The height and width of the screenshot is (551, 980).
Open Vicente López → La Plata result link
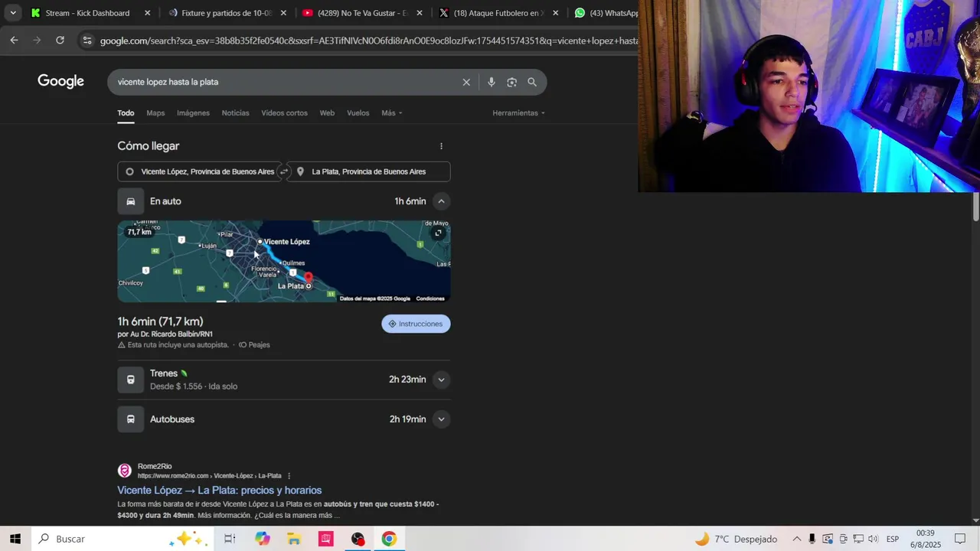point(219,491)
